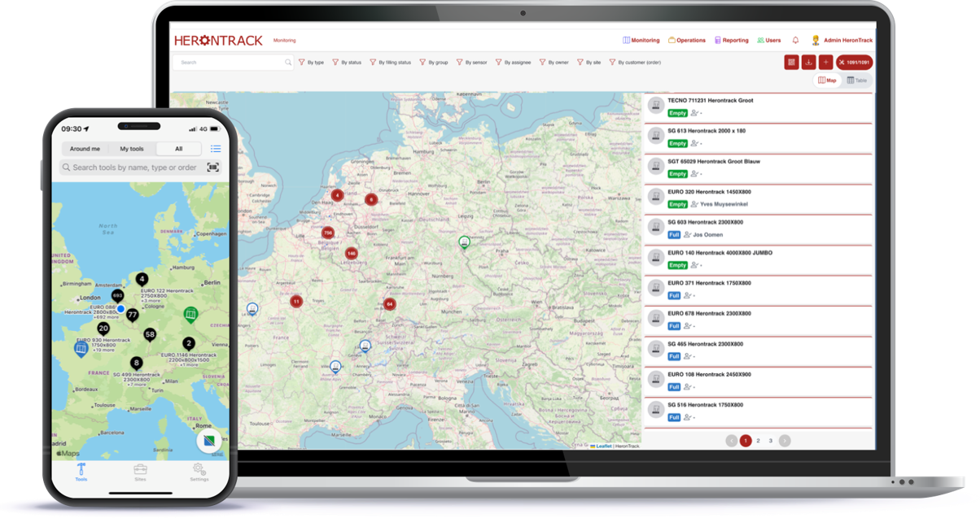Click the 84 cluster marker on laptop map
Image resolution: width=980 pixels, height=518 pixels.
(x=390, y=304)
